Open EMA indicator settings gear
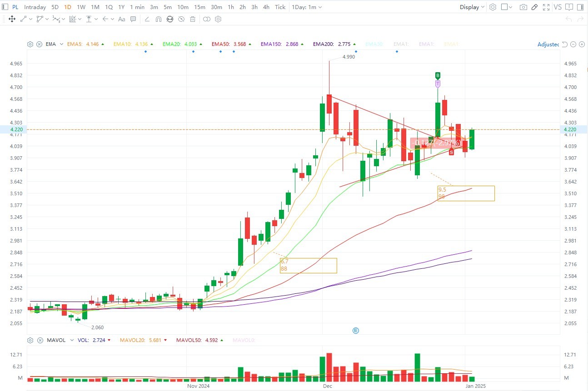Viewport: 588px width, 391px height. click(30, 44)
